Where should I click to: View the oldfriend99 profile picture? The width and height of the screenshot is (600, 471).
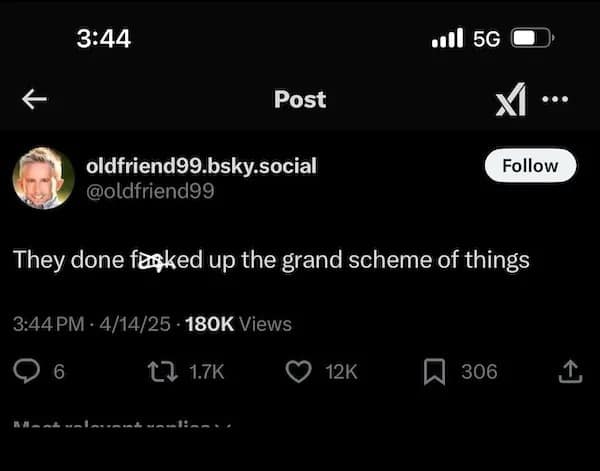[x=43, y=178]
